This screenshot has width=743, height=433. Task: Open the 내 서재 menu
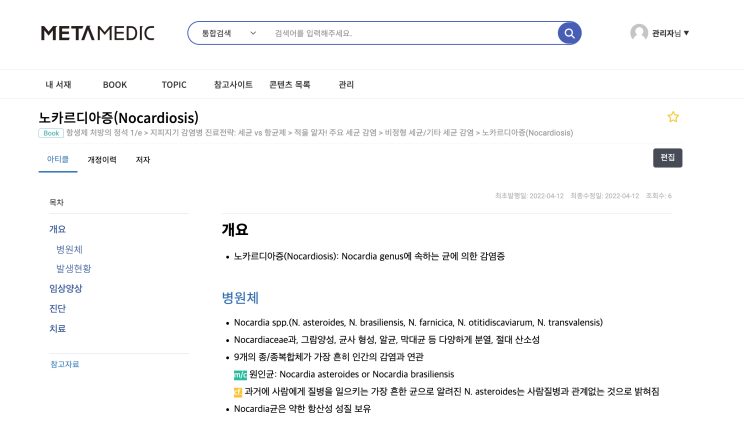(x=58, y=84)
